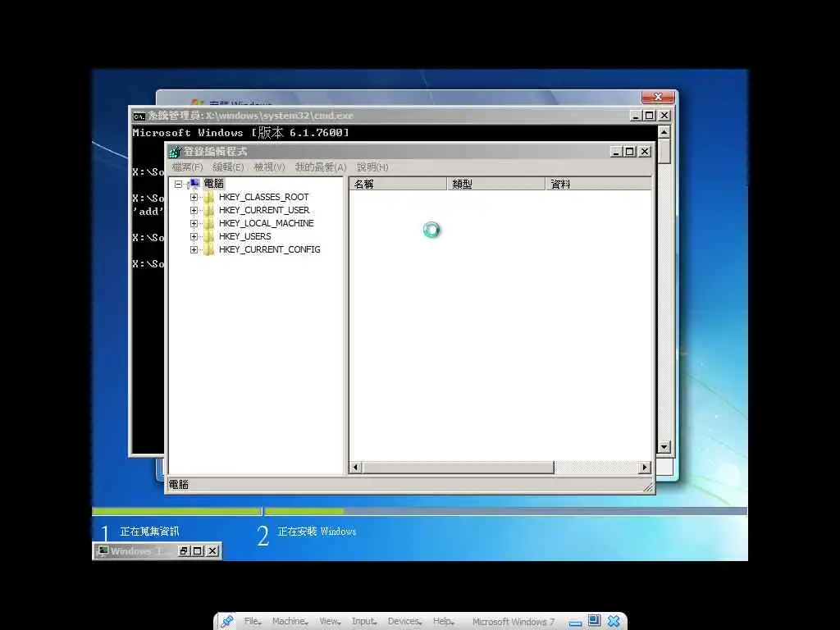Click the Microsoft Windows version line in cmd
The height and width of the screenshot is (630, 840).
pos(240,132)
